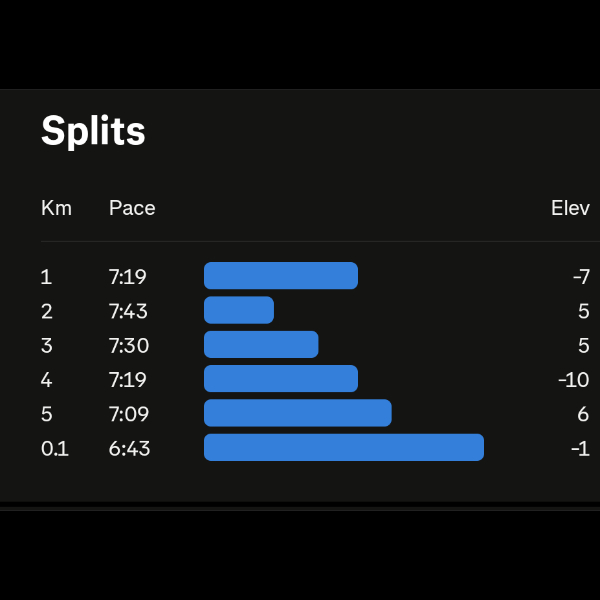Screen dimensions: 600x600
Task: Click the Splits heading
Action: (93, 131)
